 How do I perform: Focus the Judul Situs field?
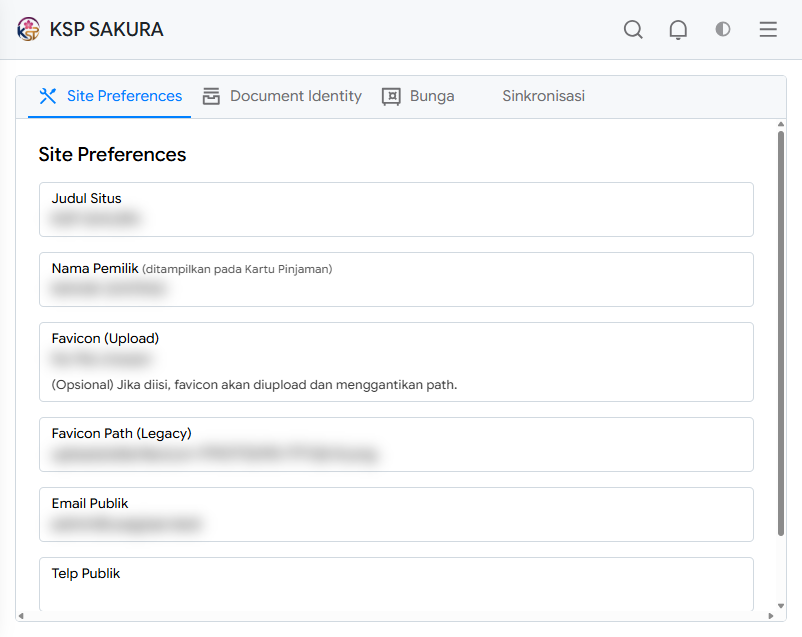click(x=396, y=209)
